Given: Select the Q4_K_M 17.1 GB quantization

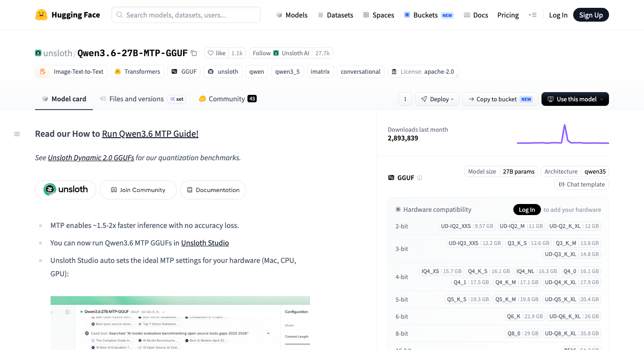Looking at the screenshot, I should click(517, 282).
